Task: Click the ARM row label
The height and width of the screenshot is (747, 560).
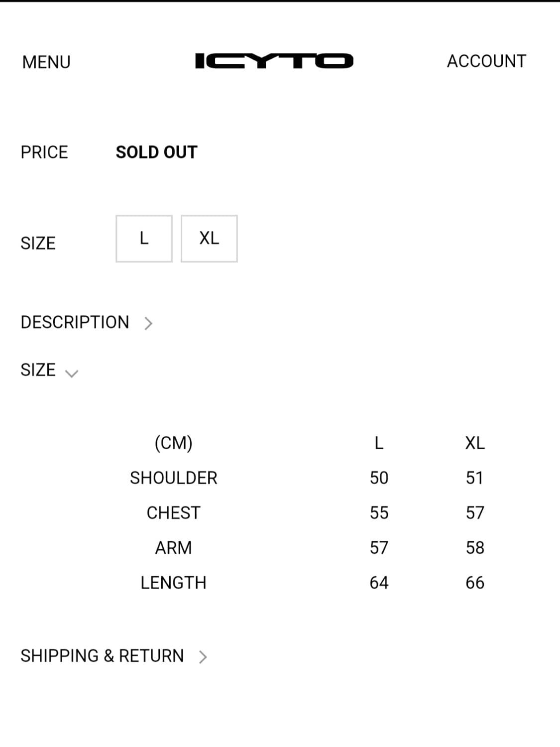Action: (174, 547)
